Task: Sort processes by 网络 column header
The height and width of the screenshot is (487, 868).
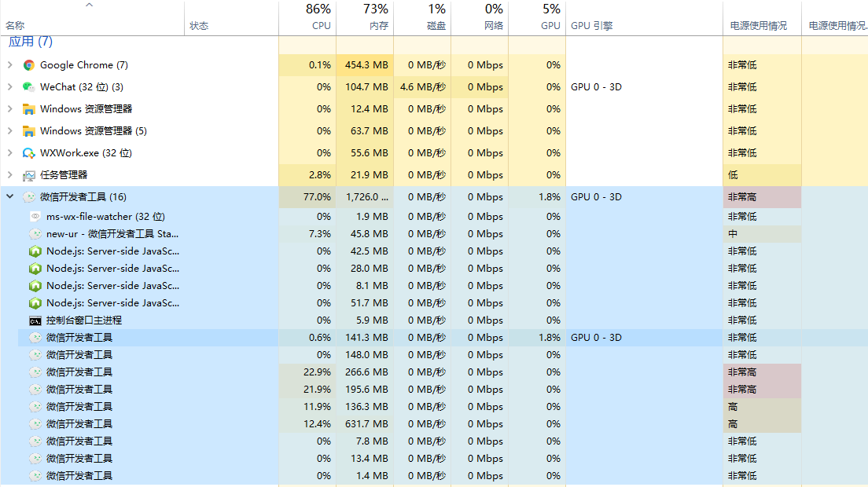Action: pyautogui.click(x=480, y=18)
